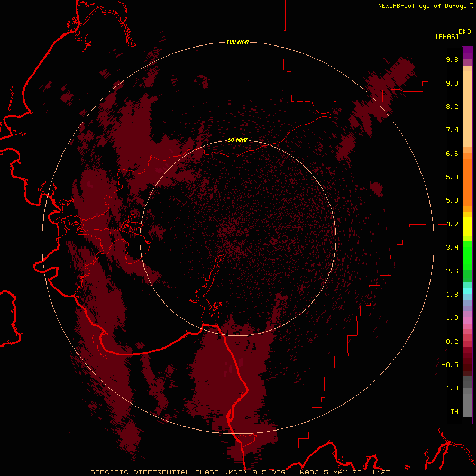
Task: Click the NEXLAB-College of DuPage watermark text
Action: pyautogui.click(x=425, y=6)
